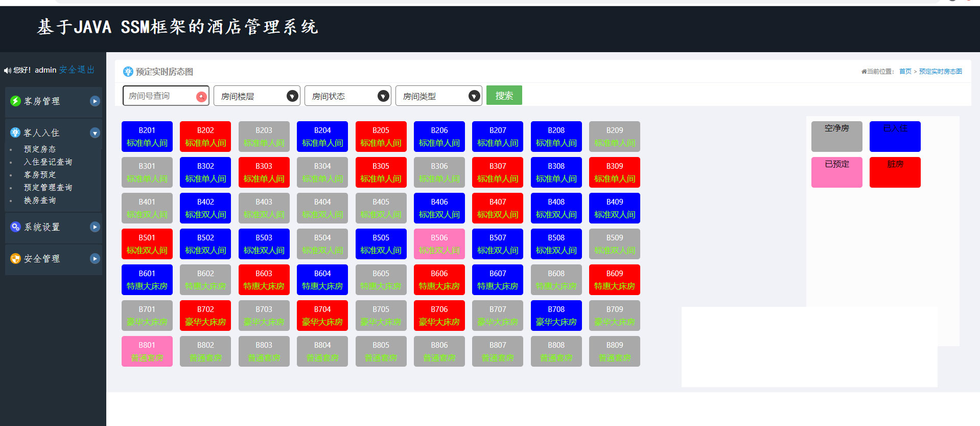Focus the 房间号查询 input field
This screenshot has width=980, height=426.
(166, 96)
